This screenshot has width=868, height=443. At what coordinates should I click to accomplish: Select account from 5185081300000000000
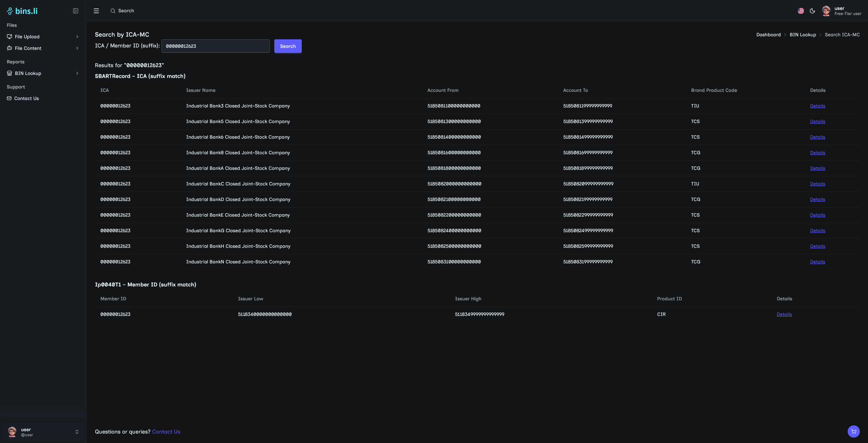[x=454, y=121]
